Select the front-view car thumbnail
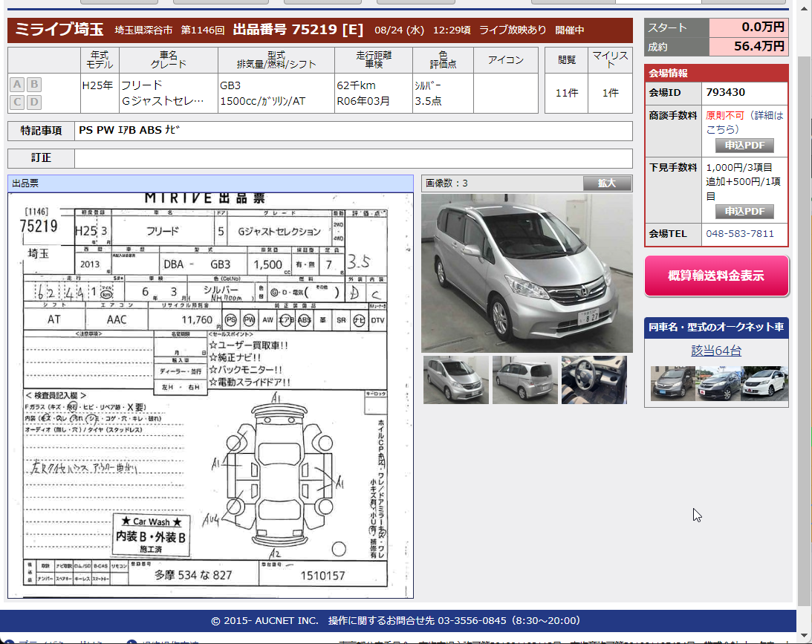 tap(455, 380)
